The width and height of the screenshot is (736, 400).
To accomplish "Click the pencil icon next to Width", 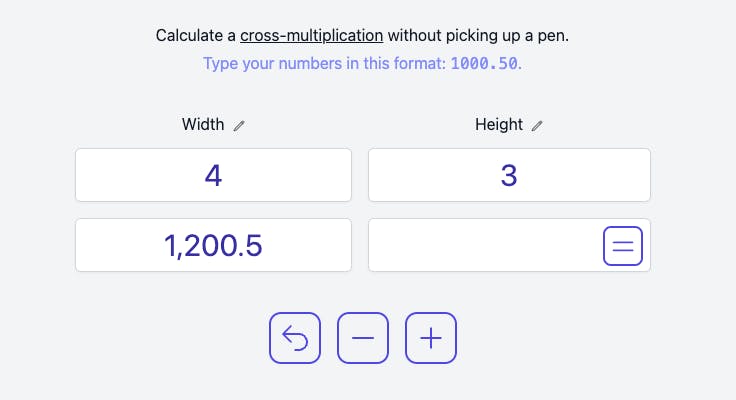I will click(x=238, y=126).
